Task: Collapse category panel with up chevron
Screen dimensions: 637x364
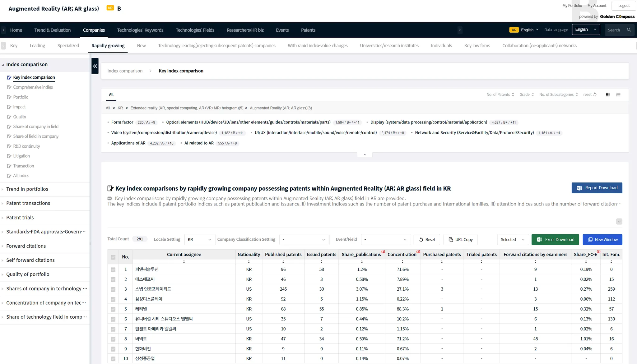Action: 365,154
